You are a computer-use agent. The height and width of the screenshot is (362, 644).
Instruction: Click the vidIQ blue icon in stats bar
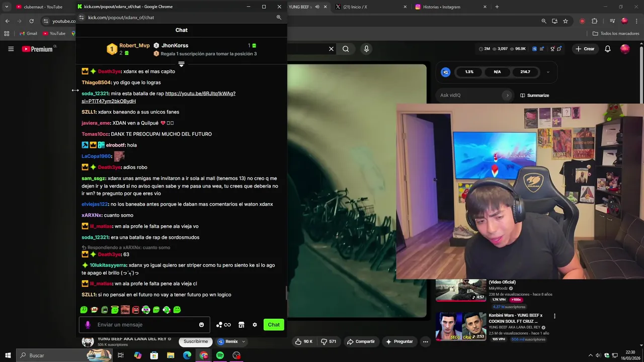click(534, 49)
